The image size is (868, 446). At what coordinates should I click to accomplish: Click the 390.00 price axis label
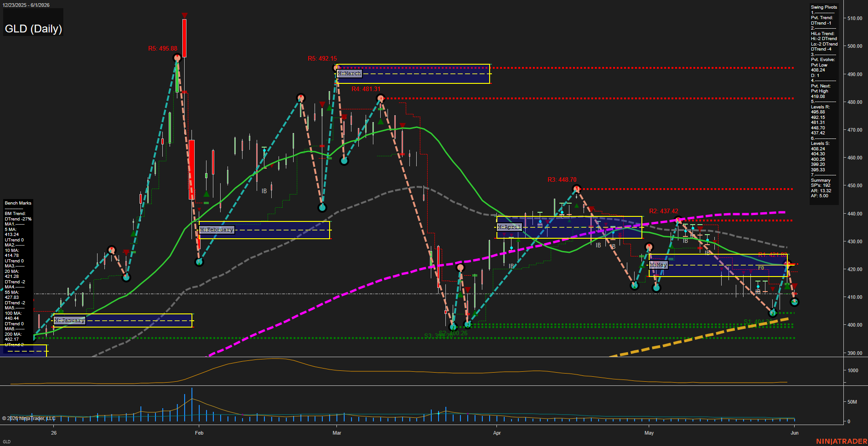click(855, 353)
